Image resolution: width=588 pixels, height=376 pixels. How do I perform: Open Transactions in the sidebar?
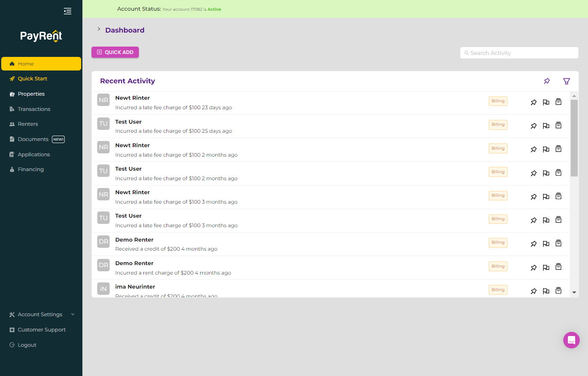click(x=34, y=109)
